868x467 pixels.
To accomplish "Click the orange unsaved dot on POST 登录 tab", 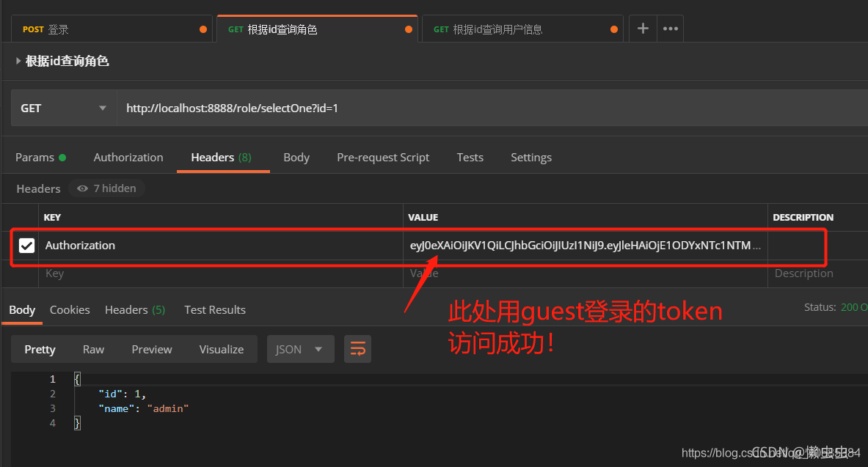I will (x=203, y=28).
